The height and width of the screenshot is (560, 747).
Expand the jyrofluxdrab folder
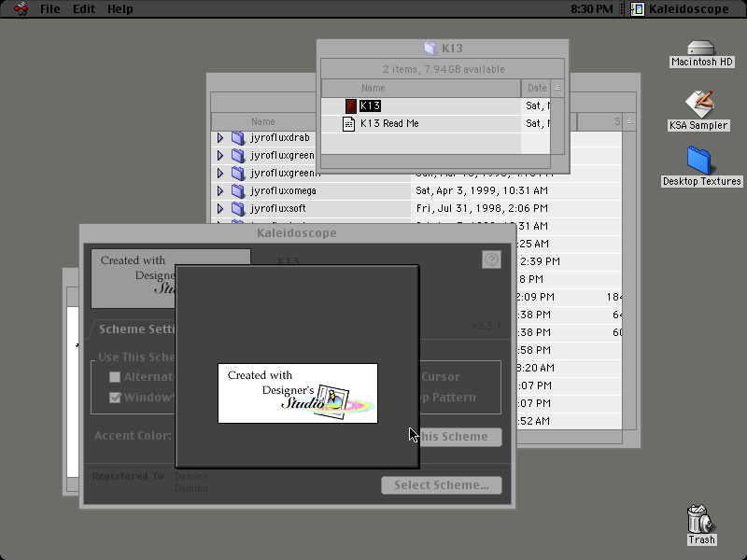tap(220, 137)
